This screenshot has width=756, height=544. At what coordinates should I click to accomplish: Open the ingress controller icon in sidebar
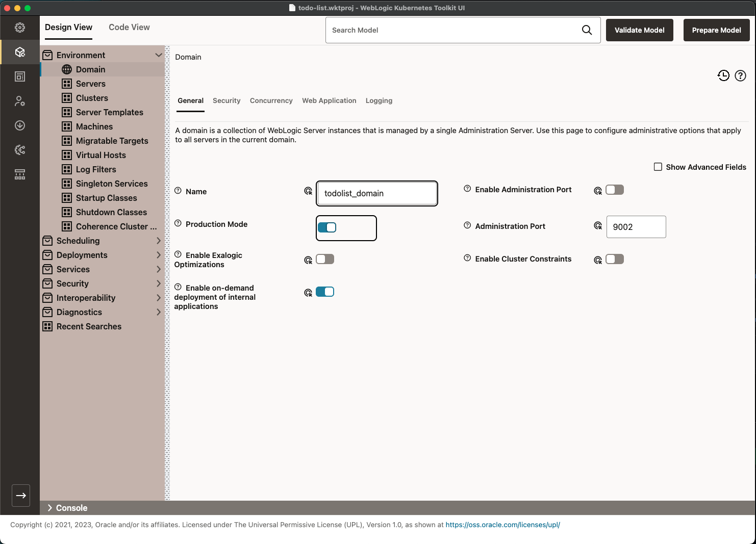tap(20, 174)
